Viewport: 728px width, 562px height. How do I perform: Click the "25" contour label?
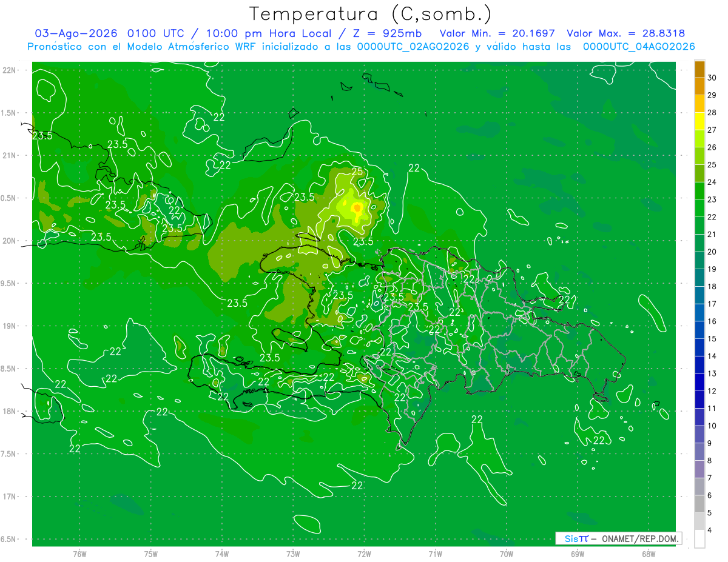pyautogui.click(x=357, y=172)
